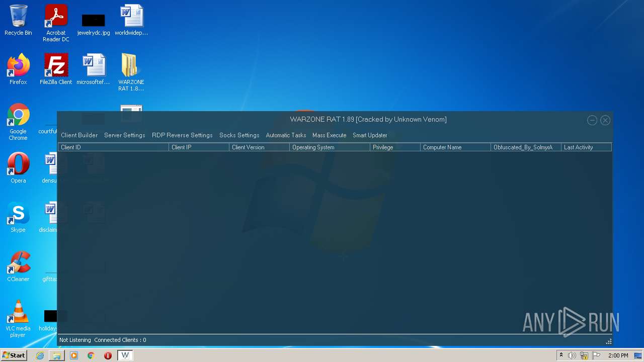Open volume speaker tray icon
644x362 pixels.
(x=572, y=355)
